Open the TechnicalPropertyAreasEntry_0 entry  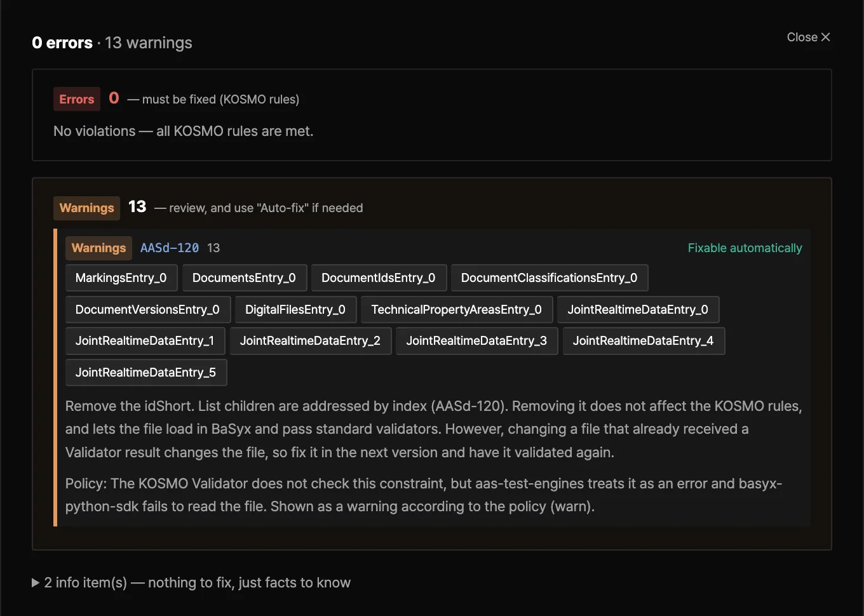457,309
